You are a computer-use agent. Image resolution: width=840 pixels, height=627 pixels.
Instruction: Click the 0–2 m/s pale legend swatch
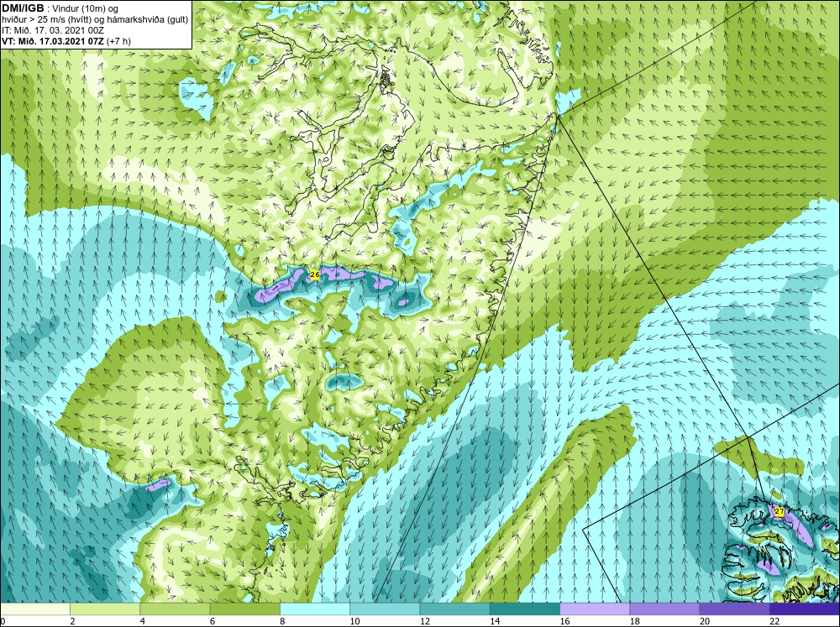click(34, 609)
